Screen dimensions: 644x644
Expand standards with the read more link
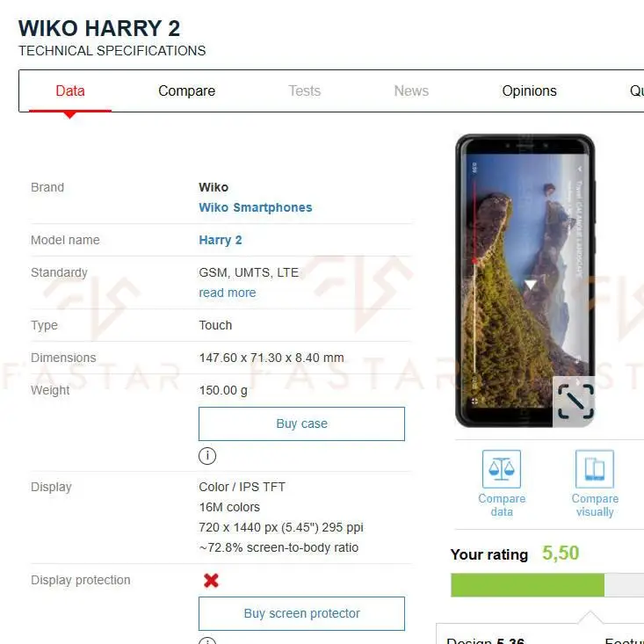[228, 293]
